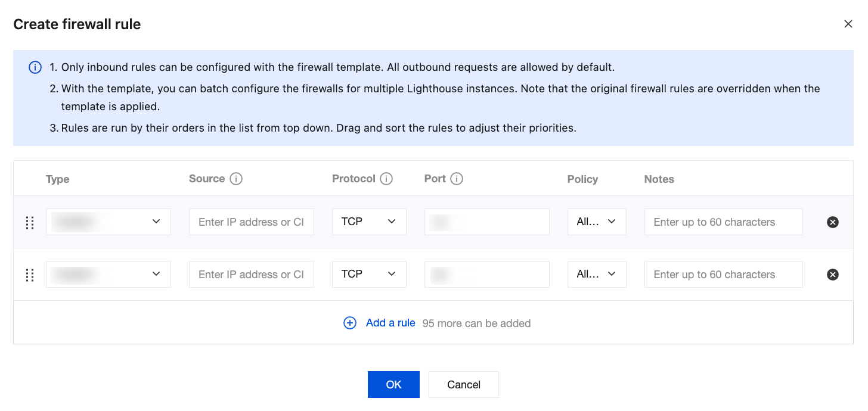Click the Source info icon

point(236,179)
